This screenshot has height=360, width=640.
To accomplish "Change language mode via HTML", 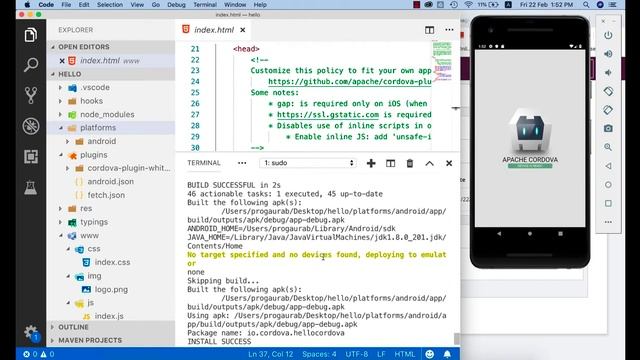I will coord(404,354).
